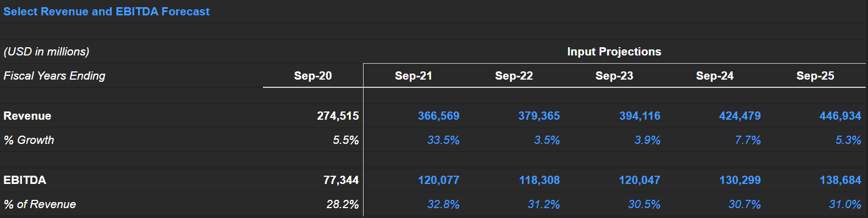Click the Input Projections header
868x218 pixels.
614,52
